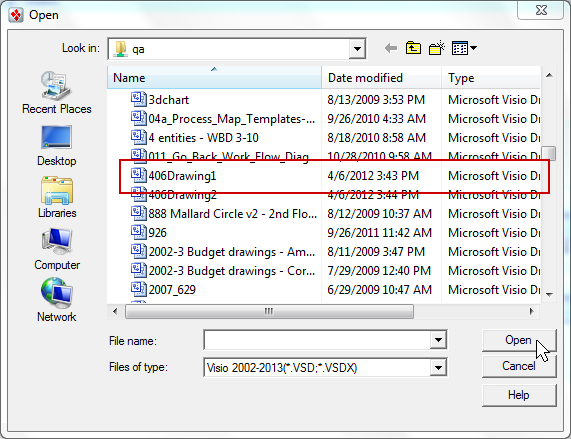This screenshot has width=571, height=439.
Task: Sort by Date modified column header
Action: tap(381, 78)
